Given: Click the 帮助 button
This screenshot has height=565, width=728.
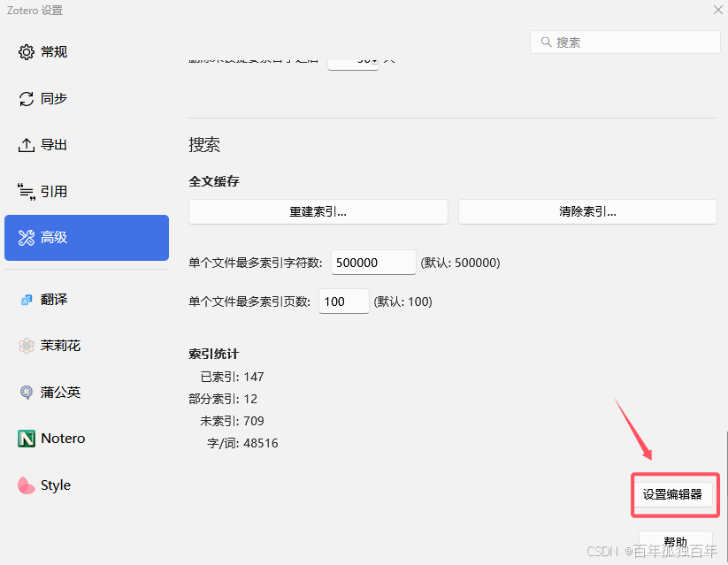Looking at the screenshot, I should click(x=676, y=542).
